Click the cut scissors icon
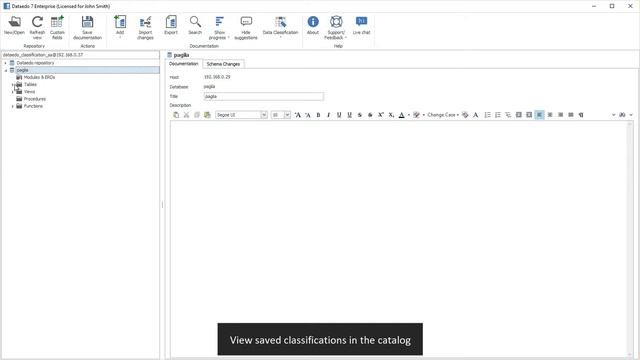Image resolution: width=640 pixels, height=360 pixels. tap(187, 115)
